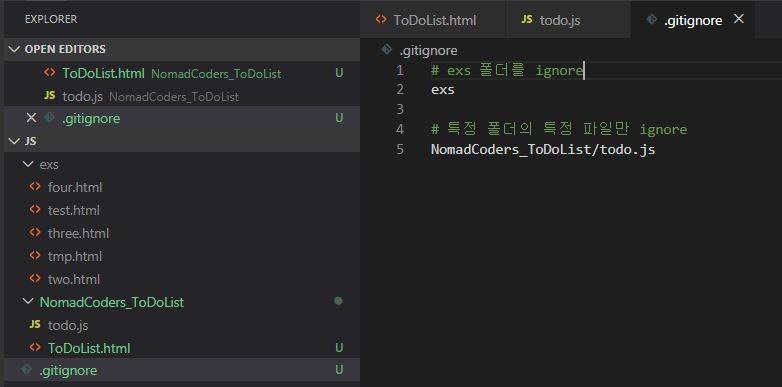
Task: Click the .gitignore breadcrumb above the editor
Action: [x=428, y=51]
